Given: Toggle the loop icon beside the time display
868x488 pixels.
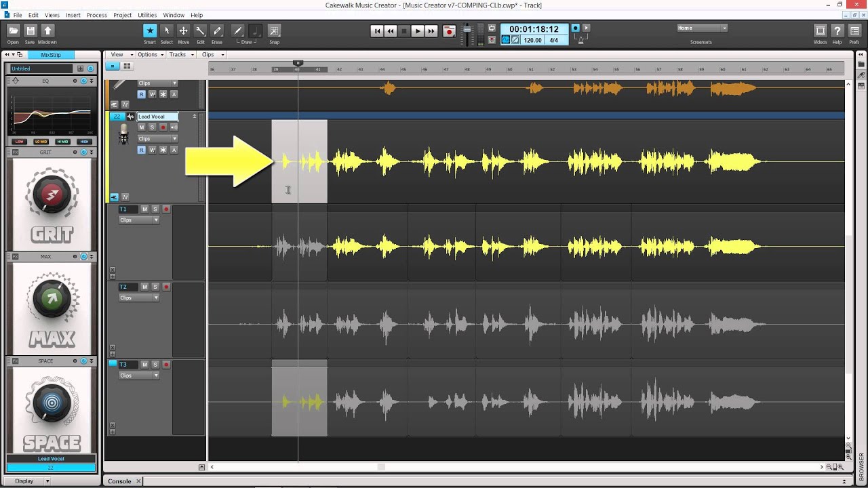Looking at the screenshot, I should [492, 28].
